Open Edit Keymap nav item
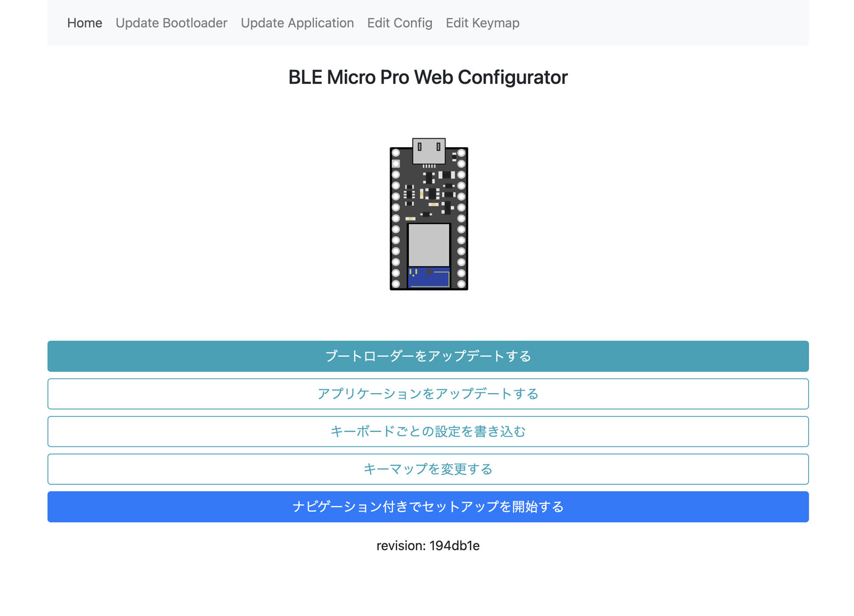The height and width of the screenshot is (616, 854). point(483,23)
